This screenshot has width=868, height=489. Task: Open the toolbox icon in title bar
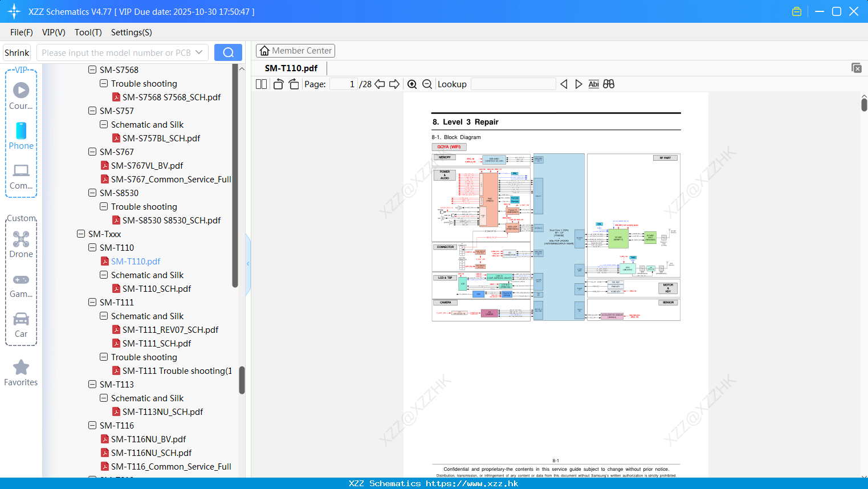797,11
